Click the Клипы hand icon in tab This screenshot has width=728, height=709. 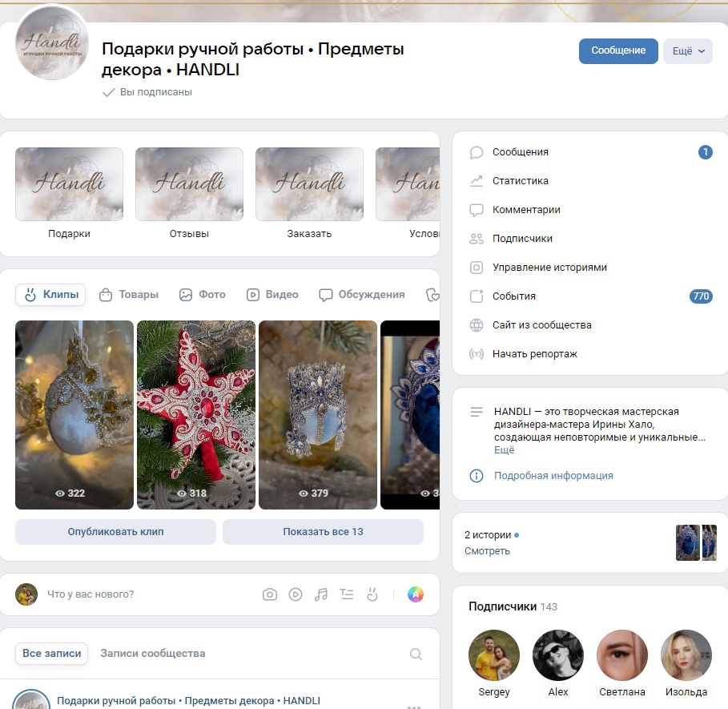pos(30,294)
